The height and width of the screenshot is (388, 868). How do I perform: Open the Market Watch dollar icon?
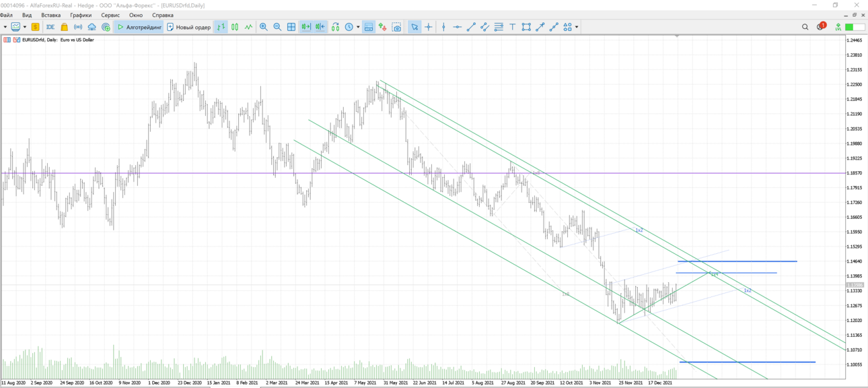point(35,27)
